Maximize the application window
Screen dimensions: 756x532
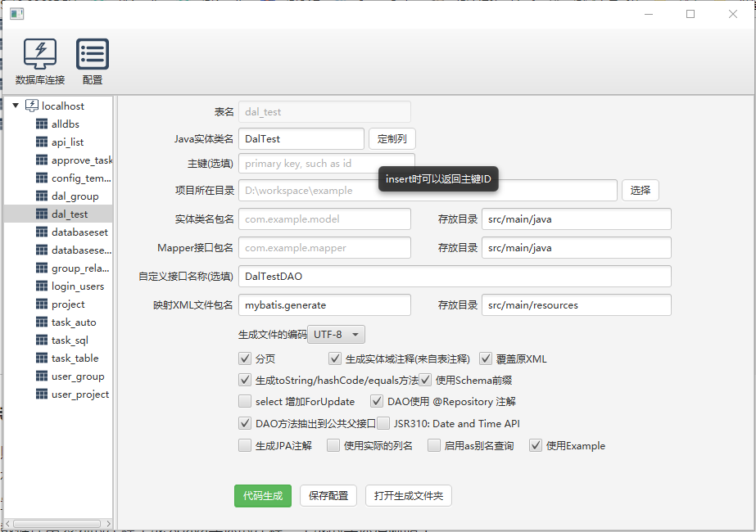[x=690, y=14]
